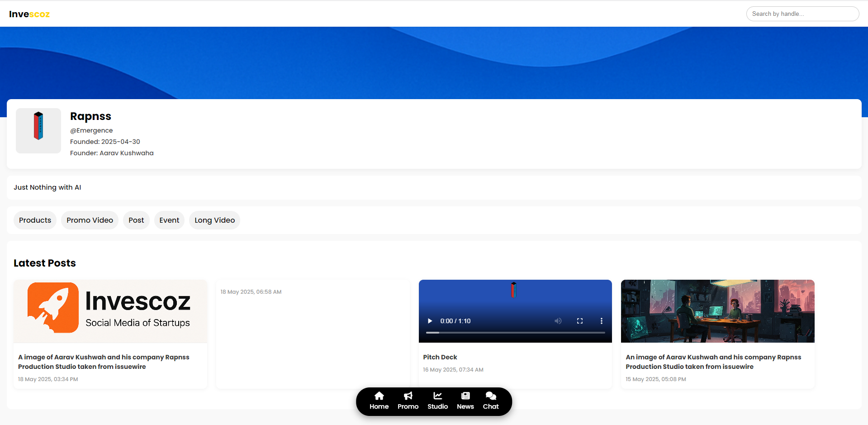Open more options on the video player
Viewport: 868px width, 425px height.
pyautogui.click(x=602, y=321)
